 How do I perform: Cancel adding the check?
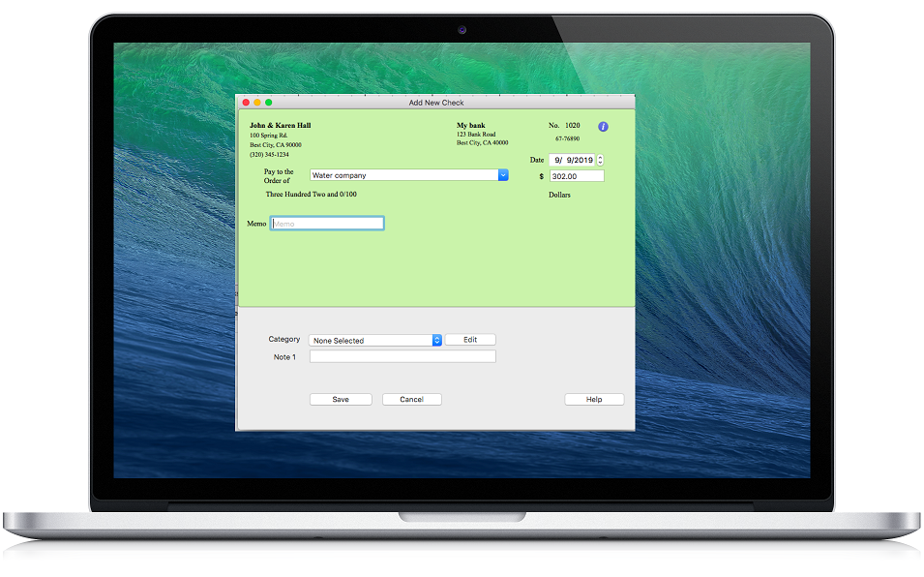(412, 400)
